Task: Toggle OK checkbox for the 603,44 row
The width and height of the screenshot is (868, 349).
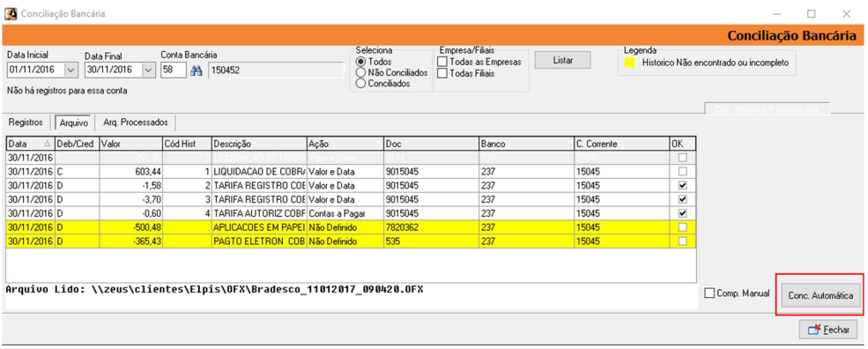Action: tap(683, 171)
